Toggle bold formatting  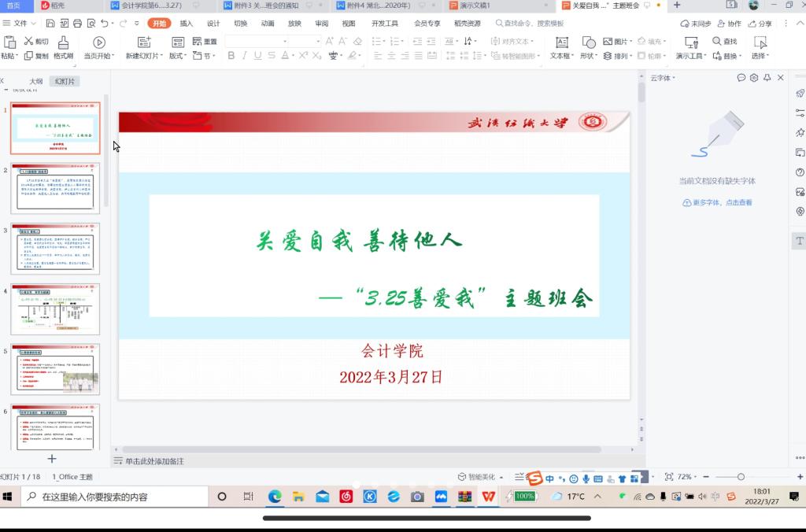tap(231, 56)
